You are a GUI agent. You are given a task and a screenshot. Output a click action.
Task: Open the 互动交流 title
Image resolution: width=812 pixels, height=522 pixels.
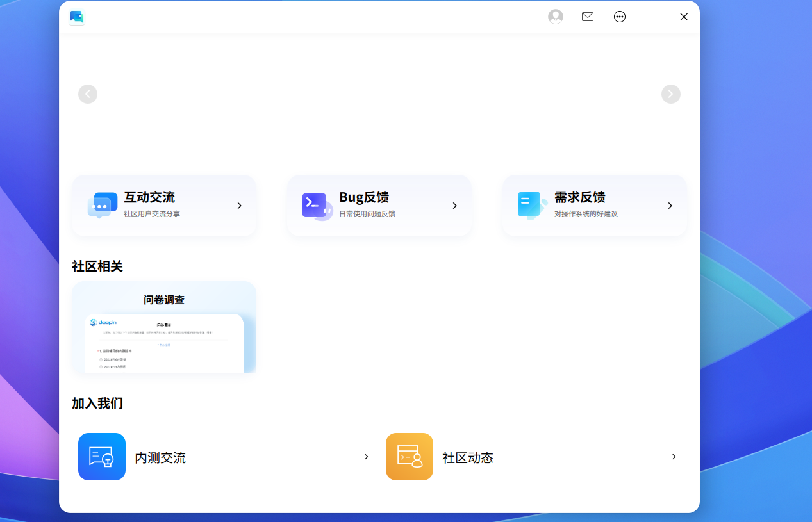tap(149, 197)
